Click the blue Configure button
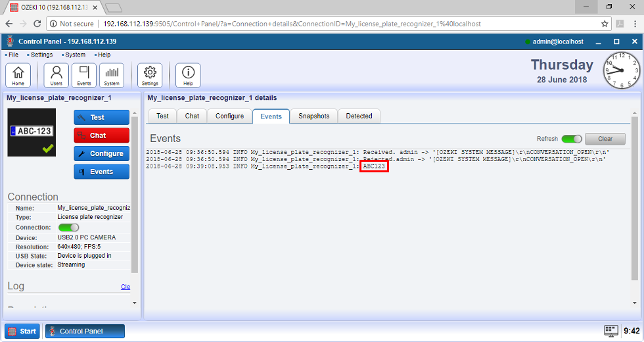The width and height of the screenshot is (644, 342). point(101,153)
